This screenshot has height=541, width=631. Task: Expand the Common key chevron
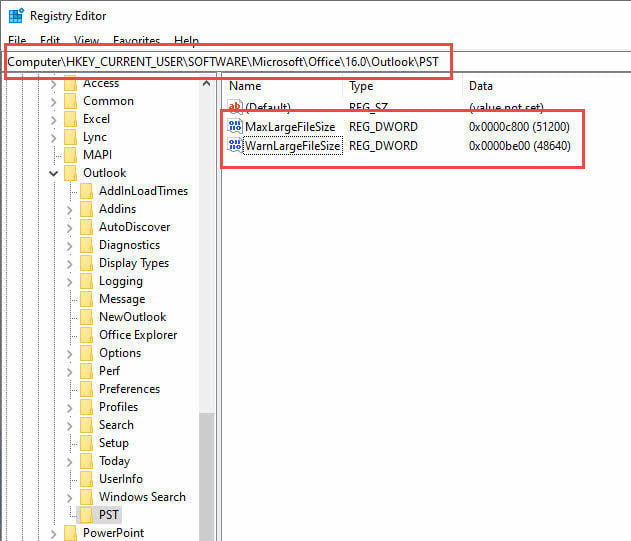tap(54, 102)
